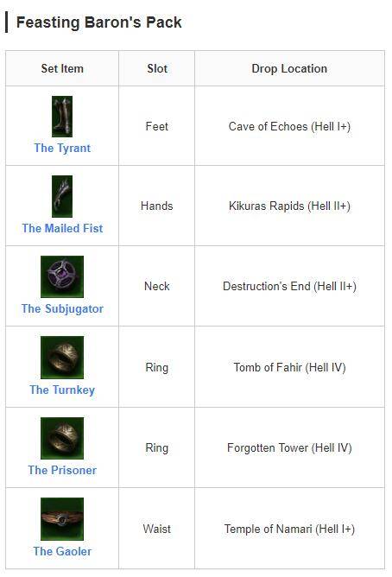Click The Mailed Fist gauntlet icon
392x577 pixels.
click(62, 196)
